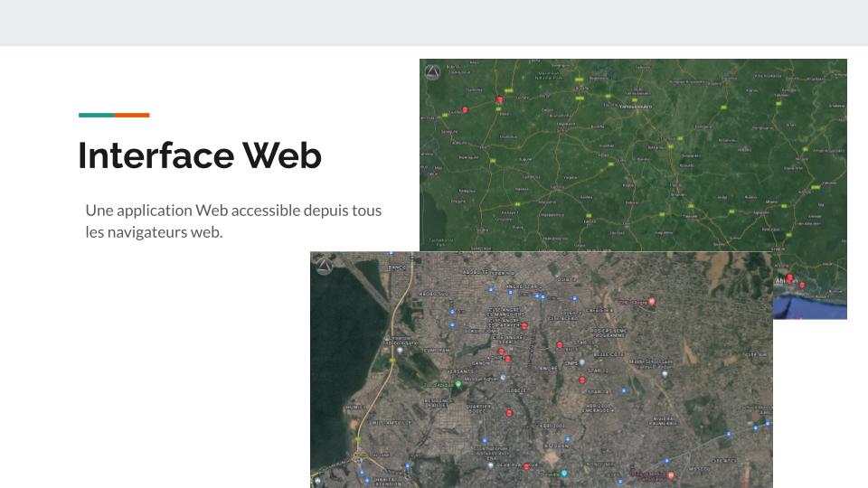Click the "Une application Web accessible" description text
Viewport: 868px width, 488px height.
click(233, 211)
